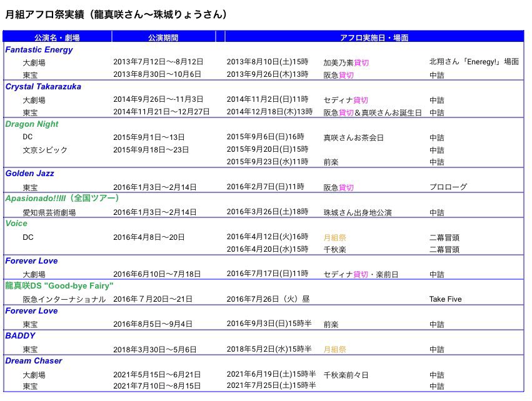Click the date 2014年11月2日(日)11時
532x401 pixels.
pos(268,99)
